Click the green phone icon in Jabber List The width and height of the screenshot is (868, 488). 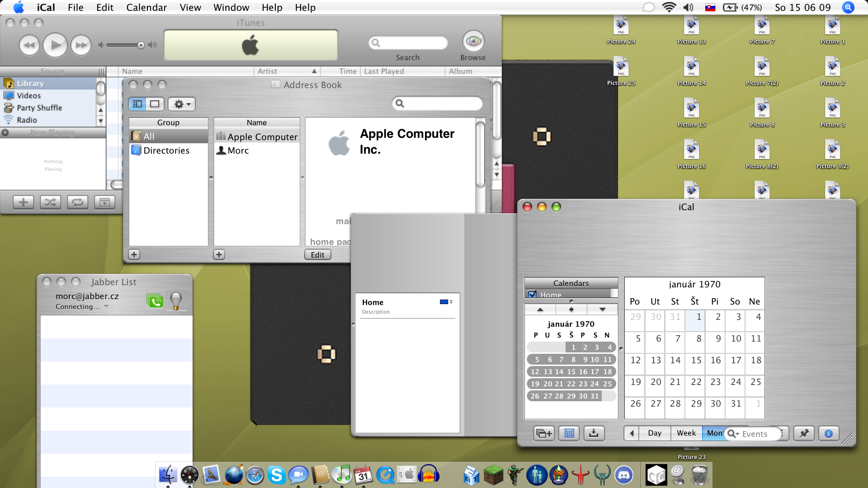tap(155, 300)
